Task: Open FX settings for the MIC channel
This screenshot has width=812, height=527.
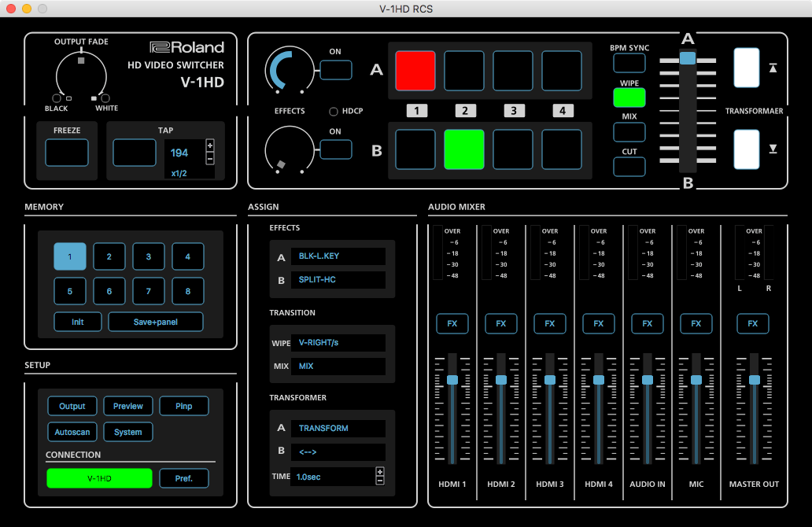Action: click(x=696, y=323)
